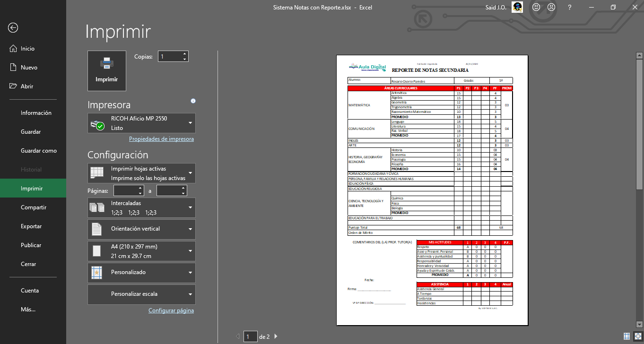644x344 pixels.
Task: Go to next preview page arrow
Action: (276, 336)
